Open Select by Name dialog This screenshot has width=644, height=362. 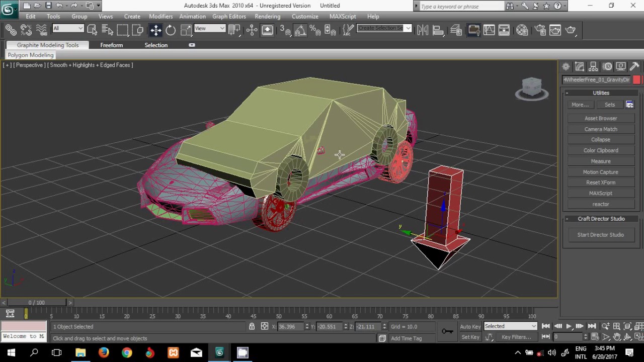(107, 30)
